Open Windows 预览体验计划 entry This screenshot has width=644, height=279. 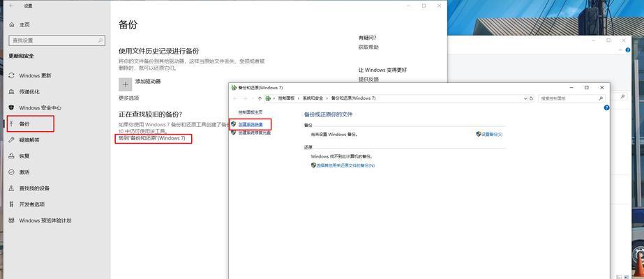point(40,220)
